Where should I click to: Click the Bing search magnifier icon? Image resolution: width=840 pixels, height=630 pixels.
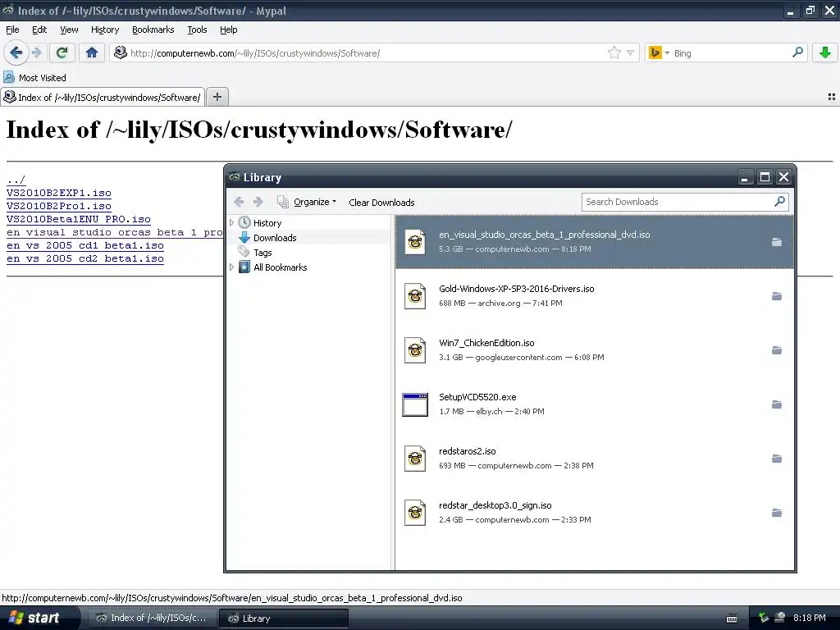pos(797,52)
